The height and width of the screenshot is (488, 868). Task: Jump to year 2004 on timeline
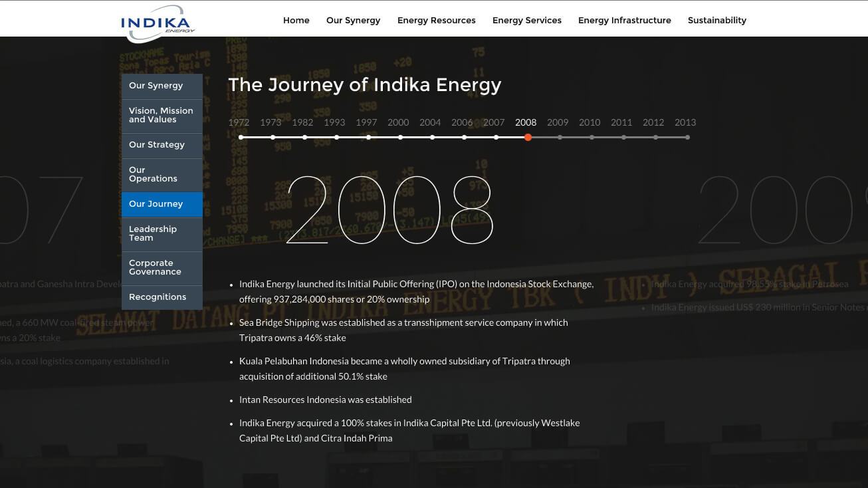pyautogui.click(x=430, y=122)
